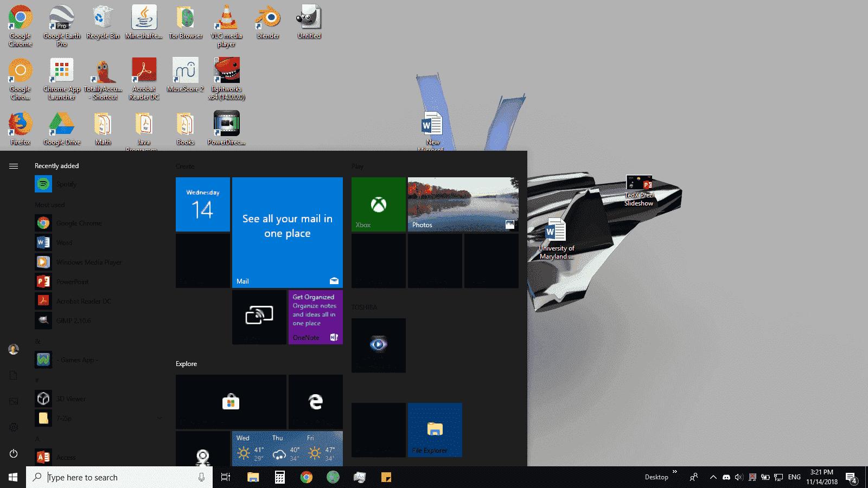Select the blender desktop shortcut
The width and height of the screenshot is (868, 488).
[x=268, y=23]
